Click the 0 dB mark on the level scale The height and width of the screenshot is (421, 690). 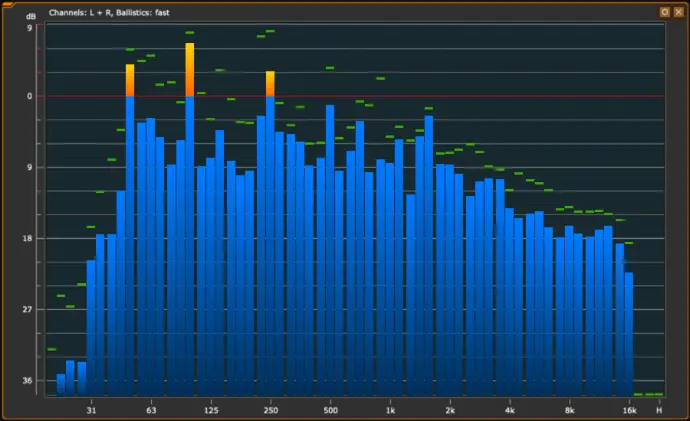pos(30,97)
